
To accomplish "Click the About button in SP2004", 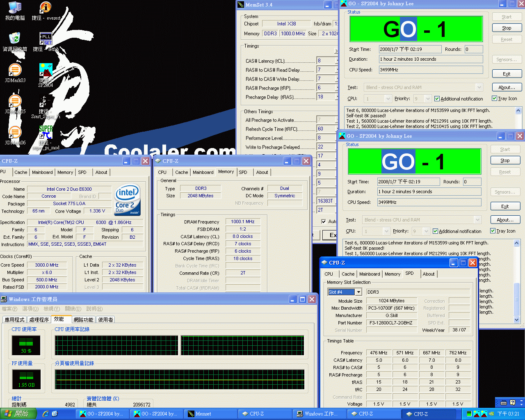I will (x=507, y=87).
